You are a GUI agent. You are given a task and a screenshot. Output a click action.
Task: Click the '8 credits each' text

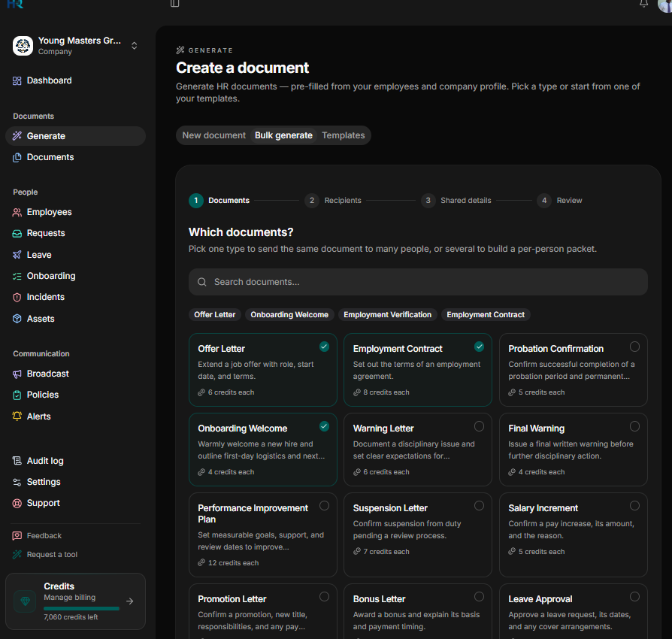pos(386,392)
